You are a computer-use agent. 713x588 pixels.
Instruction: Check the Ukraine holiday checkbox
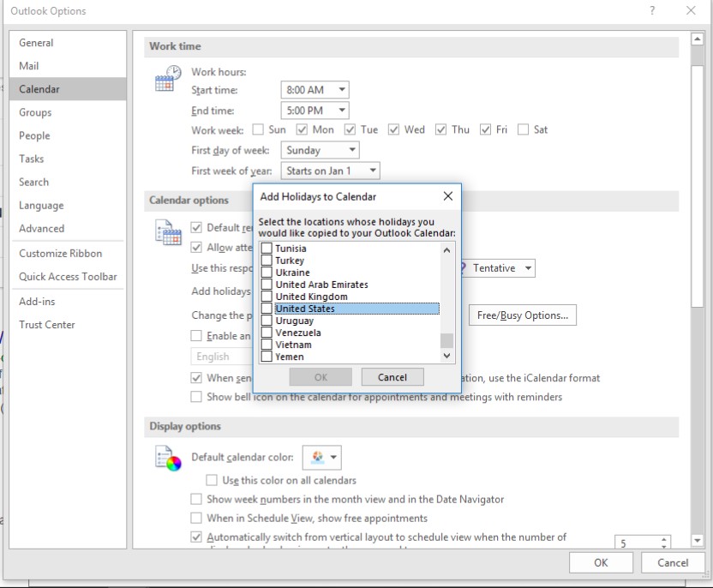pyautogui.click(x=267, y=273)
